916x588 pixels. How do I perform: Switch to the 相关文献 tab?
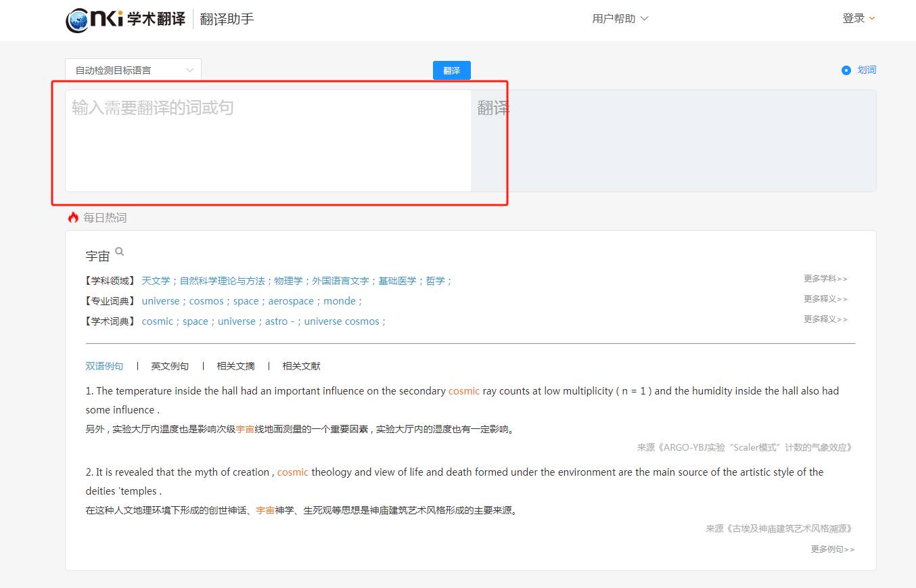[300, 365]
